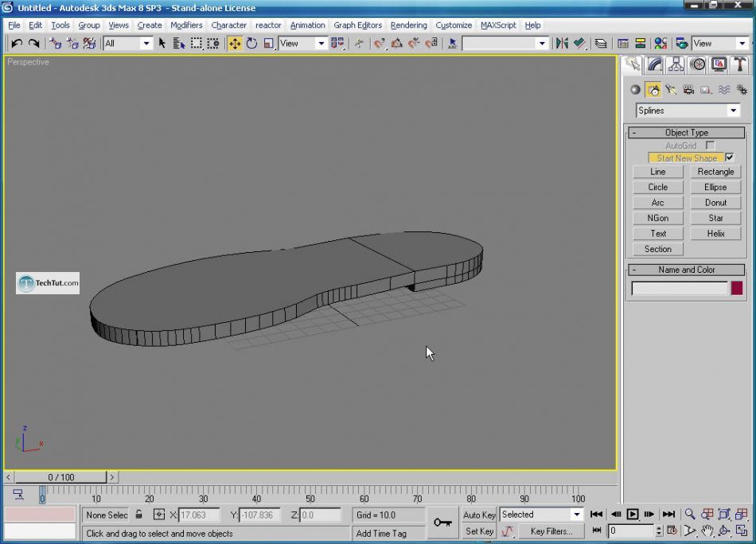
Task: Toggle the Auto Key button
Action: tap(479, 515)
